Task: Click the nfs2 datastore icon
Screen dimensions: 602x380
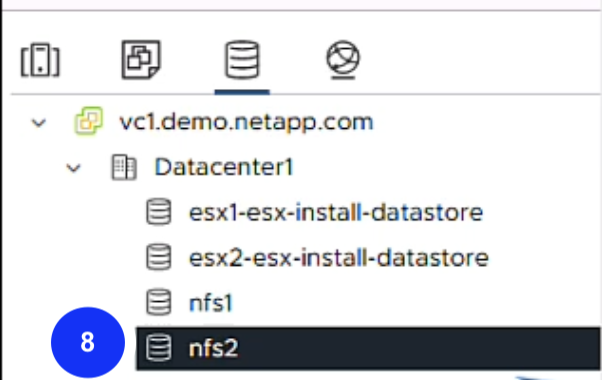Action: (159, 348)
